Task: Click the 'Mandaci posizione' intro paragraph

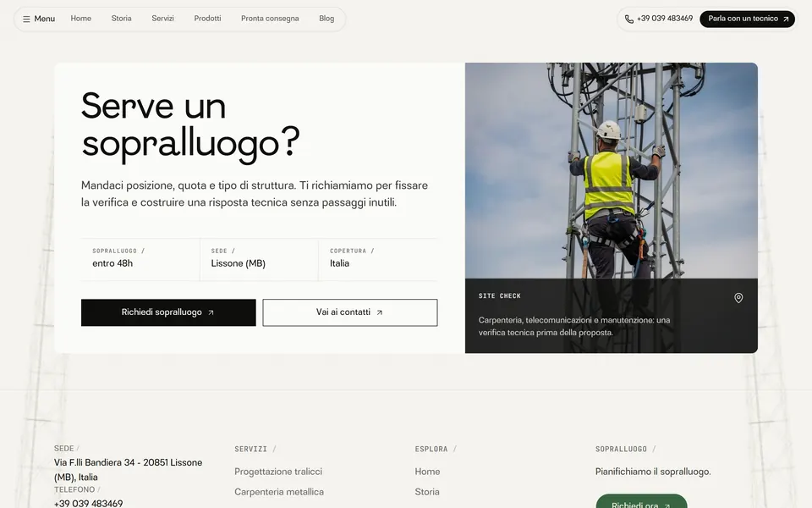Action: (x=255, y=194)
